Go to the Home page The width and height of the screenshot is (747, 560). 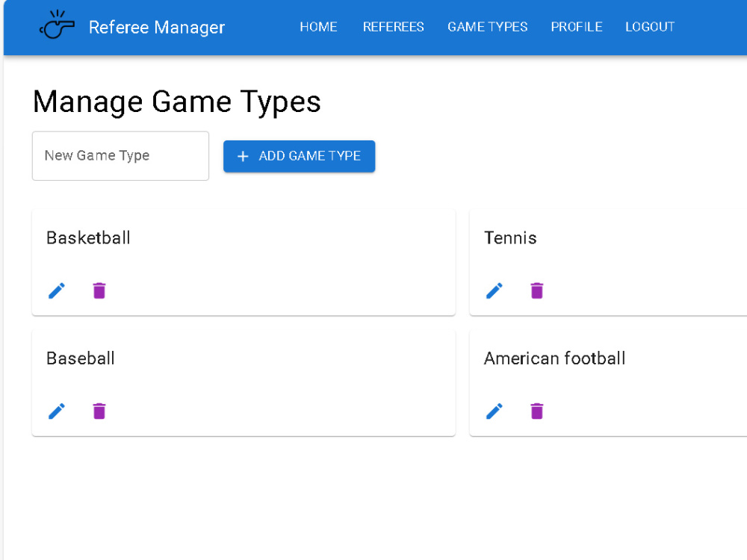pos(318,27)
